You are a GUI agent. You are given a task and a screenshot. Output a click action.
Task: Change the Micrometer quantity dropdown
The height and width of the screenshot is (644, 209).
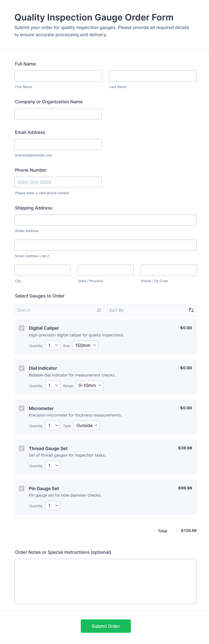(52, 425)
